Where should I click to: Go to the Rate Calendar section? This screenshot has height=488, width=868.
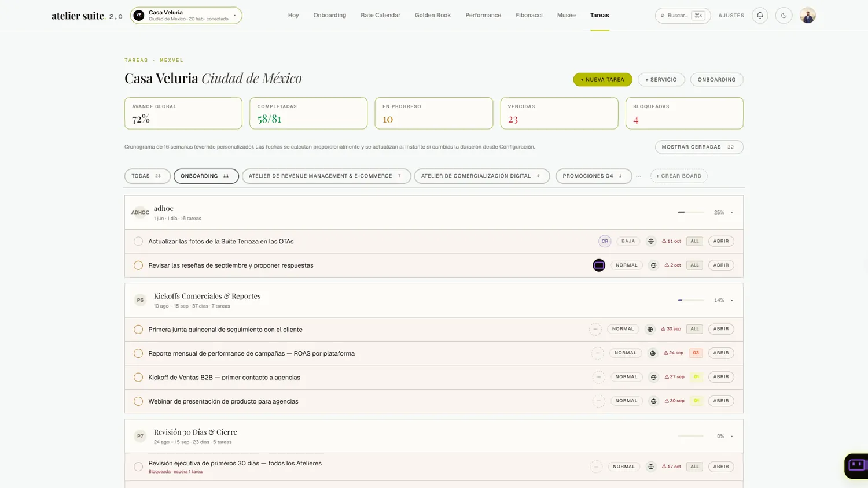tap(380, 16)
